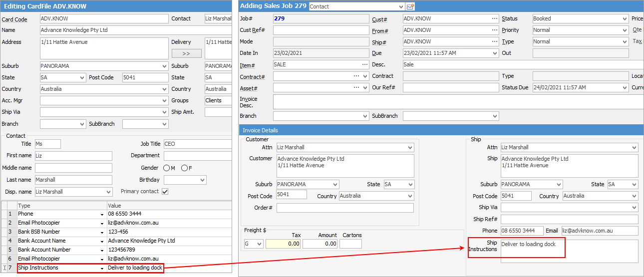Viewport: 644px width, 277px height.
Task: Click the >> copy address to Delivery button
Action: click(186, 53)
